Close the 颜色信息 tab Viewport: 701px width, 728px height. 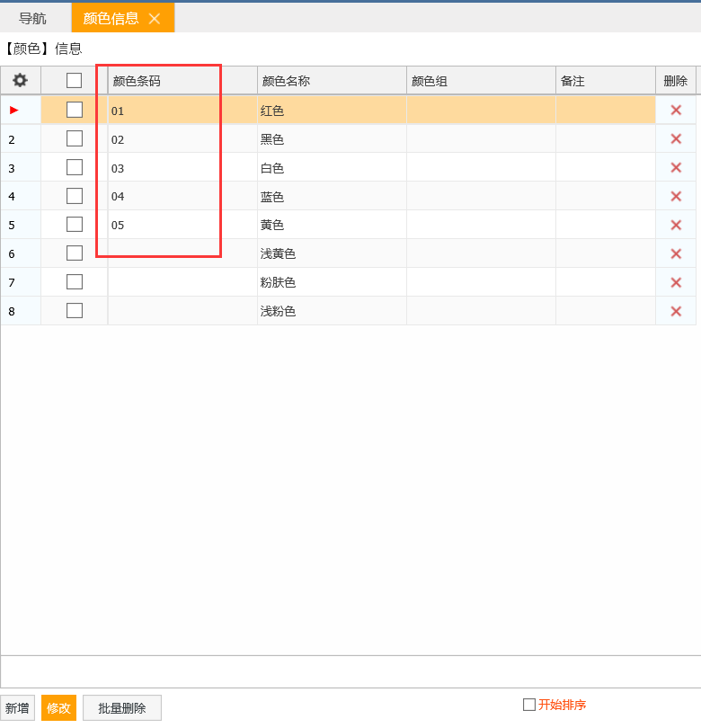pos(155,18)
